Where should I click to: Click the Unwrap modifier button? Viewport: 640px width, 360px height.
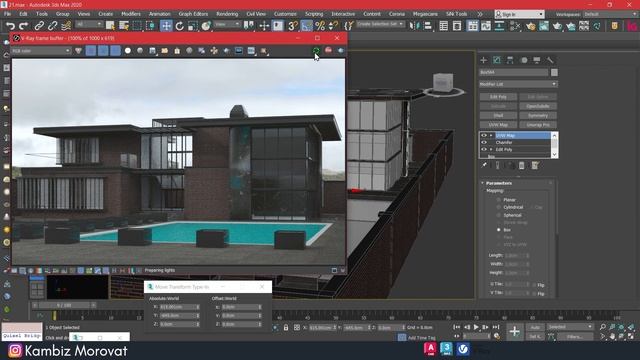(538, 125)
